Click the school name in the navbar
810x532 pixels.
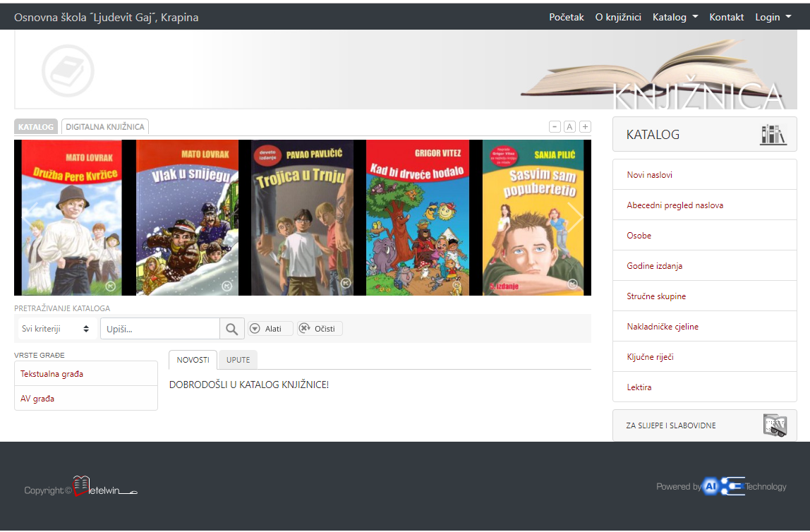(107, 17)
